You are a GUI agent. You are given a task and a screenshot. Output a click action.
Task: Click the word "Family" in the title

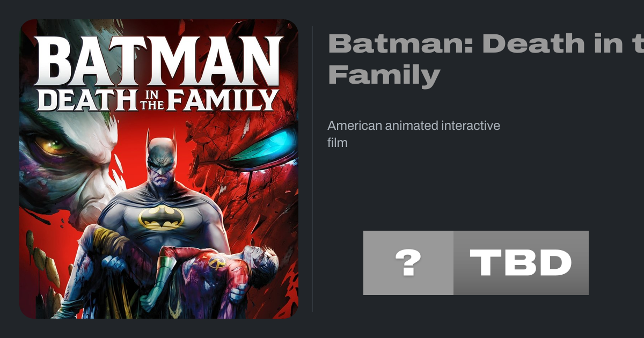tap(384, 76)
